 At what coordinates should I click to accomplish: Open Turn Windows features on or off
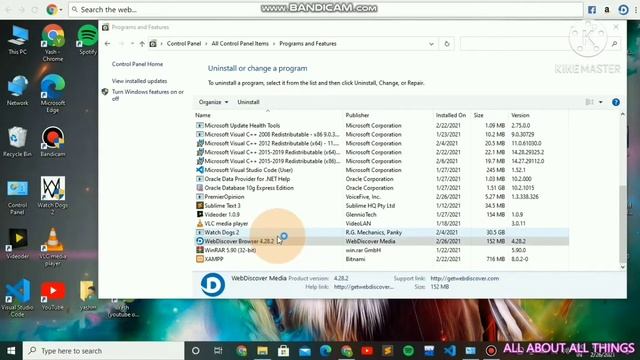click(148, 95)
